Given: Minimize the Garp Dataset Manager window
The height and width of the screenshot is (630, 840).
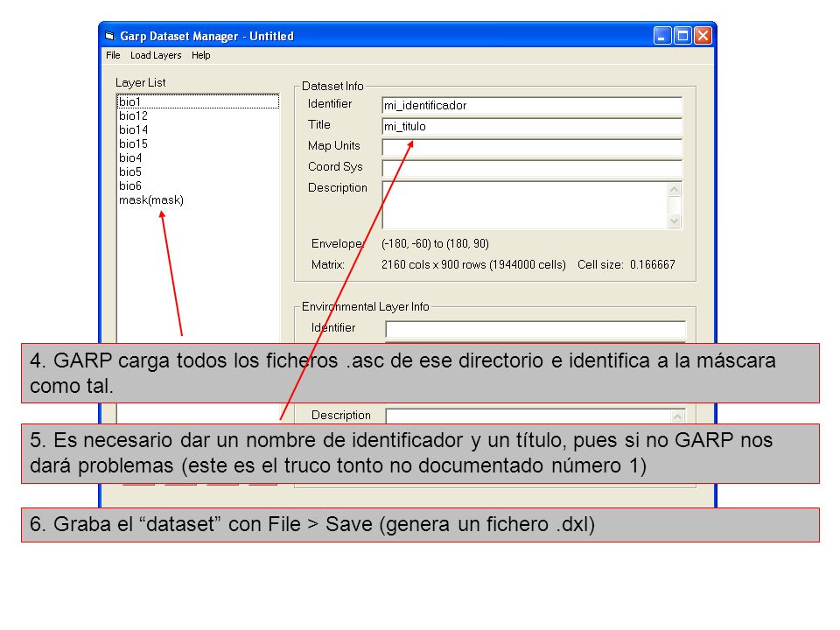Looking at the screenshot, I should [x=662, y=36].
